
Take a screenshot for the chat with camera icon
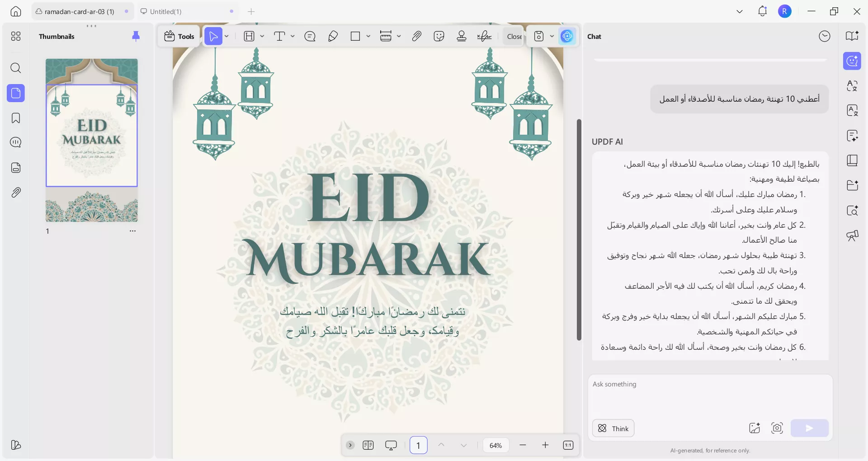[777, 428]
